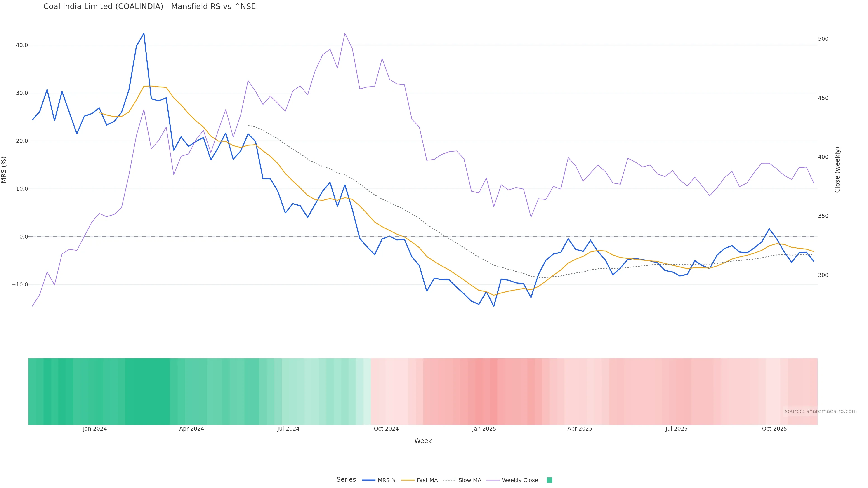868x488 pixels.
Task: Select the Jan 2024 x-axis tick label
Action: 95,429
